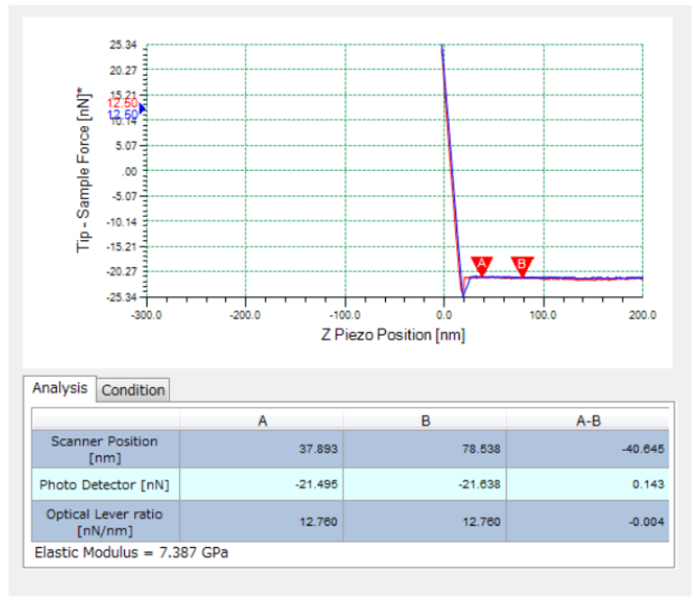Select the 0.143 A-B cell
The width and height of the screenshot is (700, 603).
pyautogui.click(x=588, y=484)
